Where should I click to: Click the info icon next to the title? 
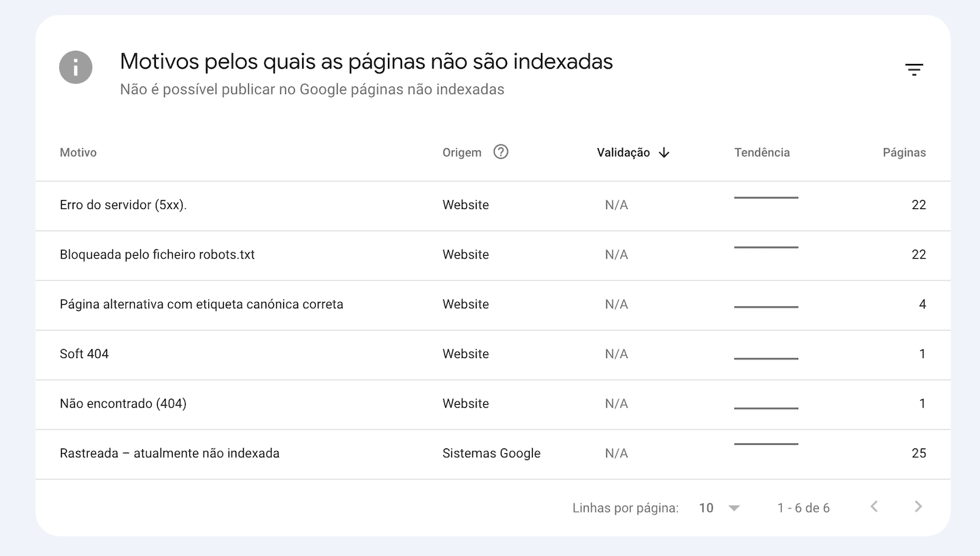[x=76, y=67]
